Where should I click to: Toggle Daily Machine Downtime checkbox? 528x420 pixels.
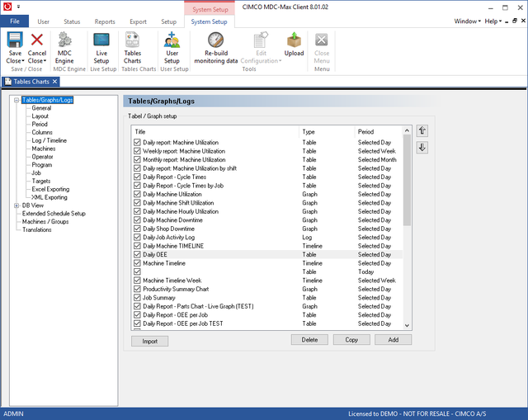point(137,220)
